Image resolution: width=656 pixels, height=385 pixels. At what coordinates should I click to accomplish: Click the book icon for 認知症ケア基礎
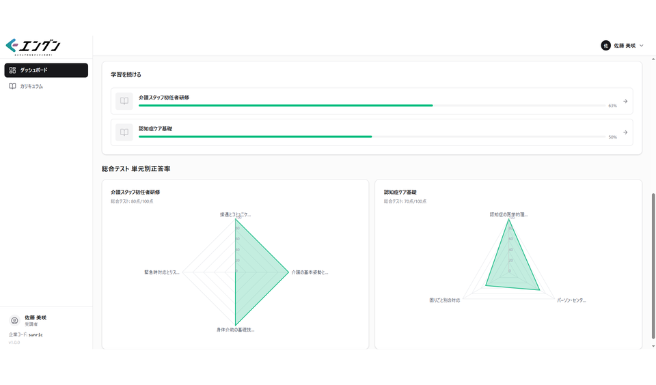(x=124, y=132)
